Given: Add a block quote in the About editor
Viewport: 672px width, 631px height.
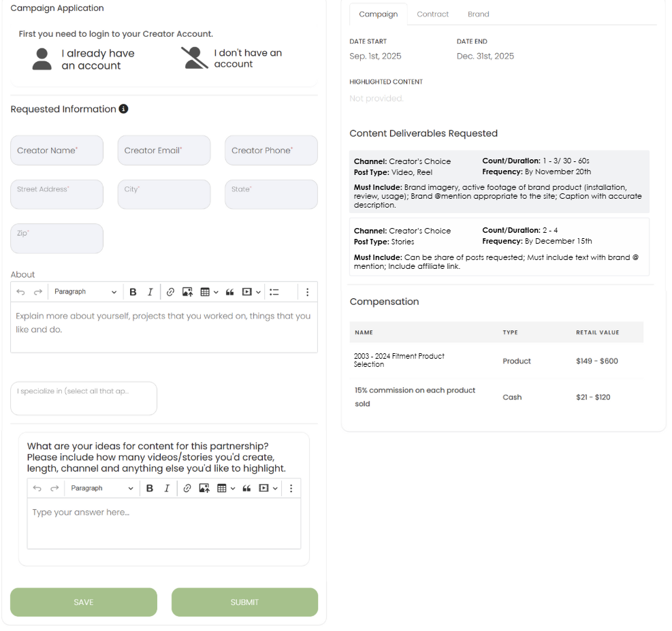Looking at the screenshot, I should (229, 292).
